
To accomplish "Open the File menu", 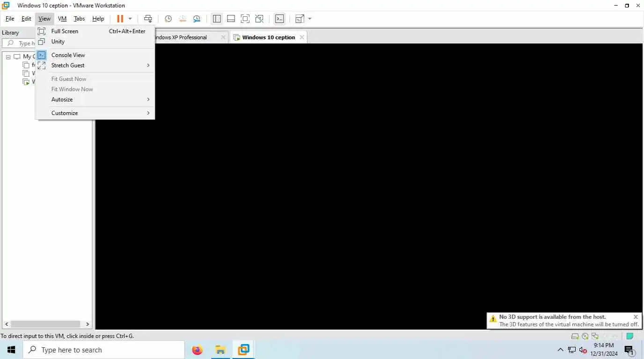I will coord(10,19).
